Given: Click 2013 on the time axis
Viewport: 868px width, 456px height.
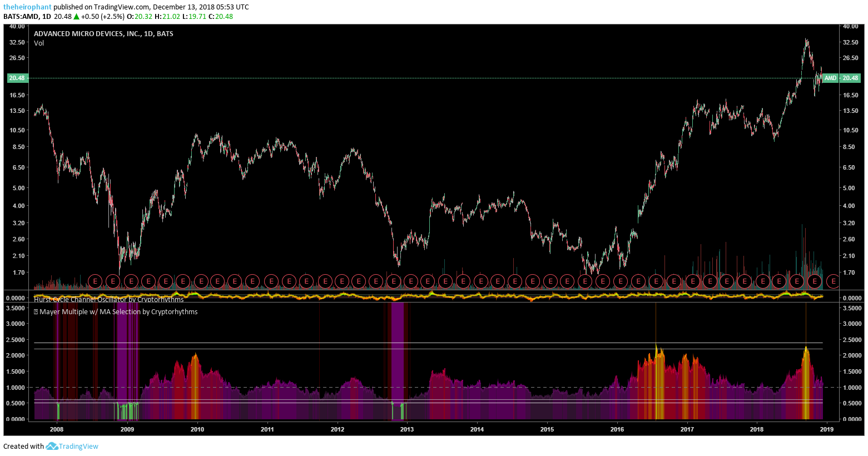Looking at the screenshot, I should (407, 429).
